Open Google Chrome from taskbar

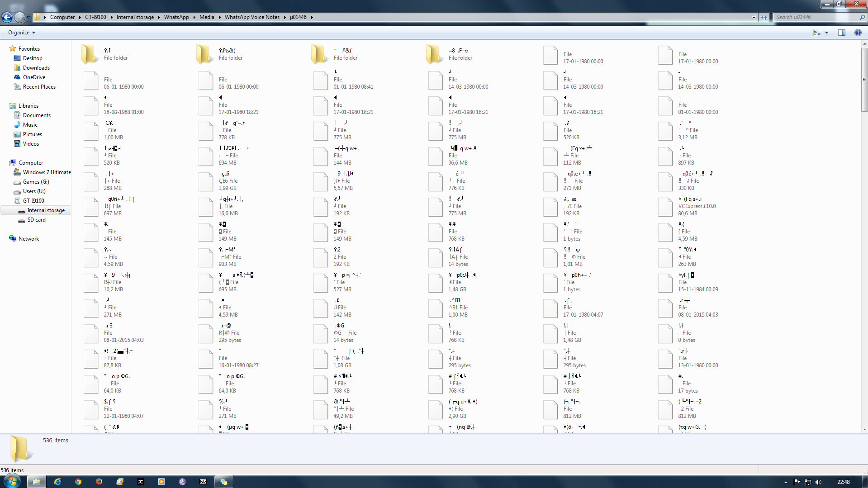(78, 482)
